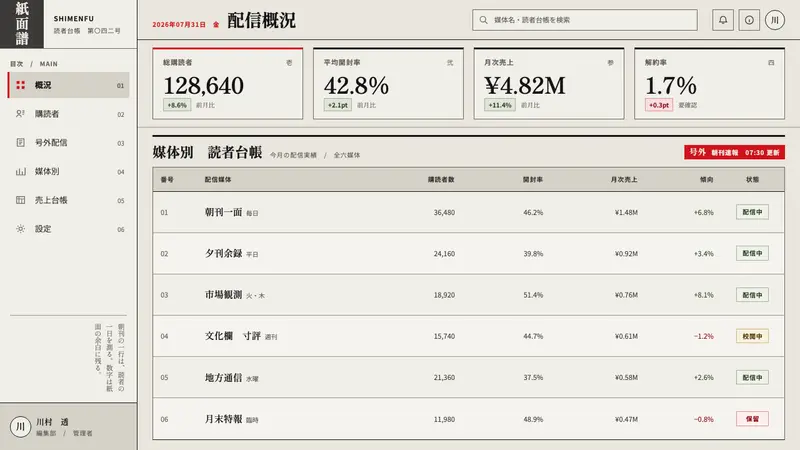Screen dimensions: 800x450
Task: Open 媒体別 sidebar item
Action: click(x=69, y=171)
